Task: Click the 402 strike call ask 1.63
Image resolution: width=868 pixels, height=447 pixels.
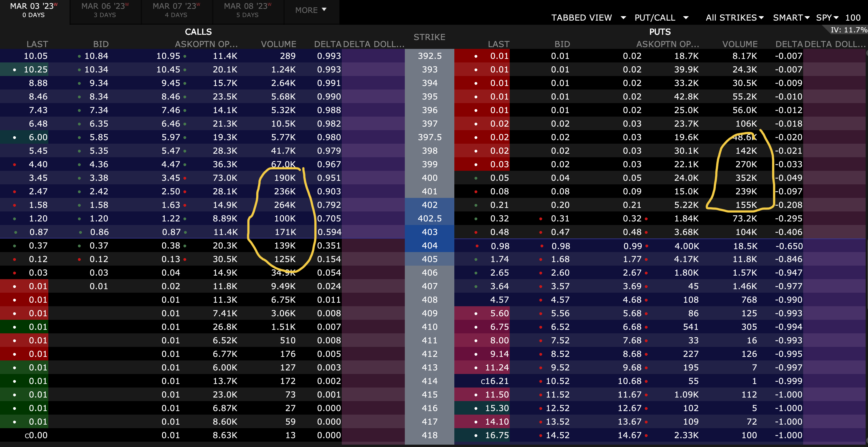Action: click(171, 205)
